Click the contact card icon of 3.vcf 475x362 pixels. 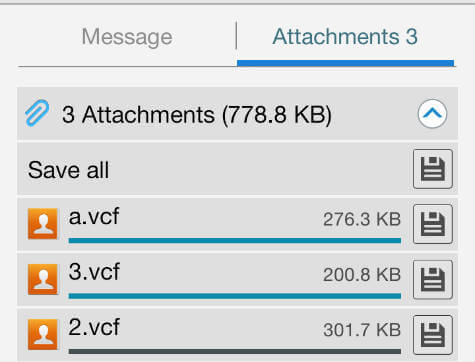(x=43, y=279)
